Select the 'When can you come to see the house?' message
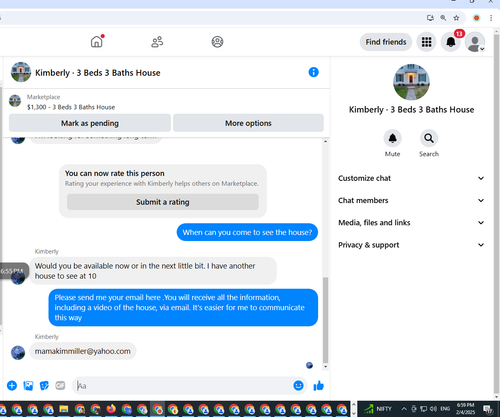This screenshot has height=417, width=500. click(247, 232)
